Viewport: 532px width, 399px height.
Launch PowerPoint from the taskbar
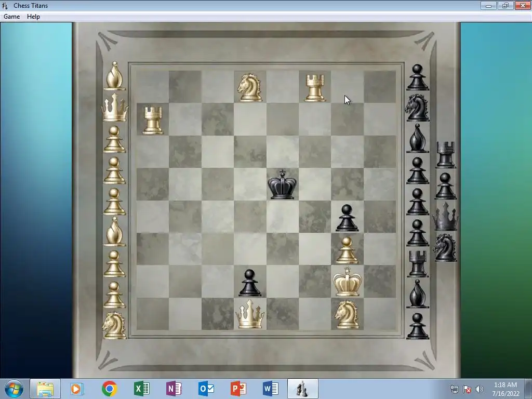238,389
